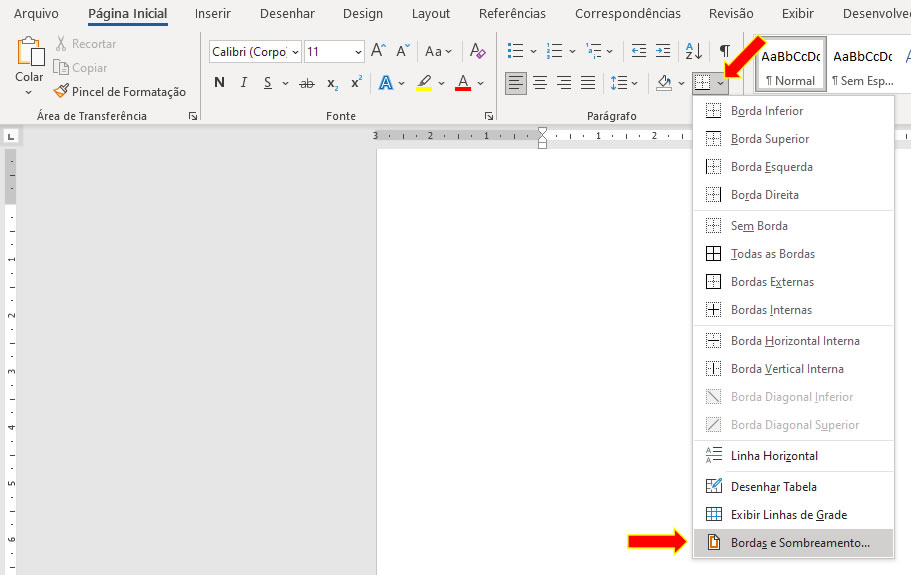Apply subscript formatting

(x=332, y=84)
